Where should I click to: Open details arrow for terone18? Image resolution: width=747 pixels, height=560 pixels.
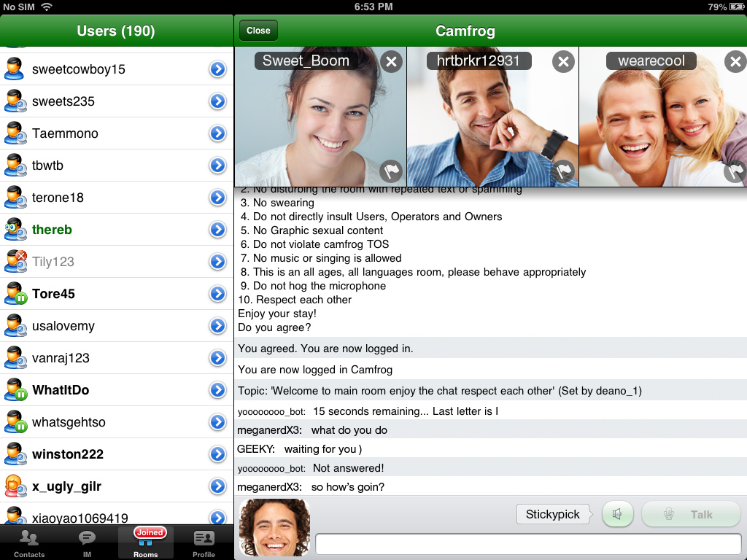[x=217, y=197]
